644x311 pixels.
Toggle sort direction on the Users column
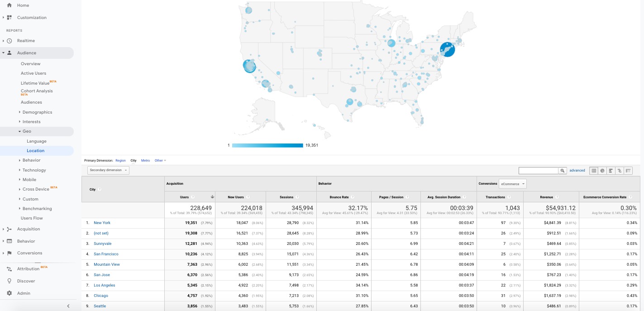(x=212, y=197)
